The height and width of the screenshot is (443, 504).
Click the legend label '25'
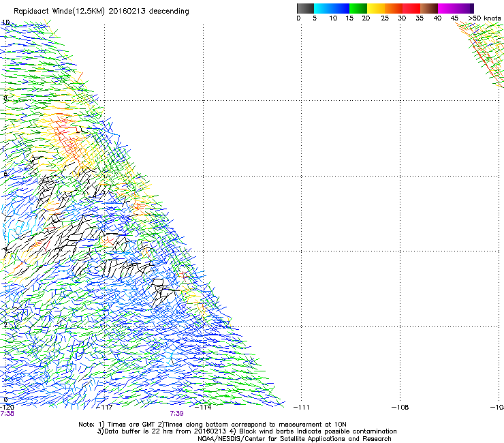pyautogui.click(x=385, y=18)
